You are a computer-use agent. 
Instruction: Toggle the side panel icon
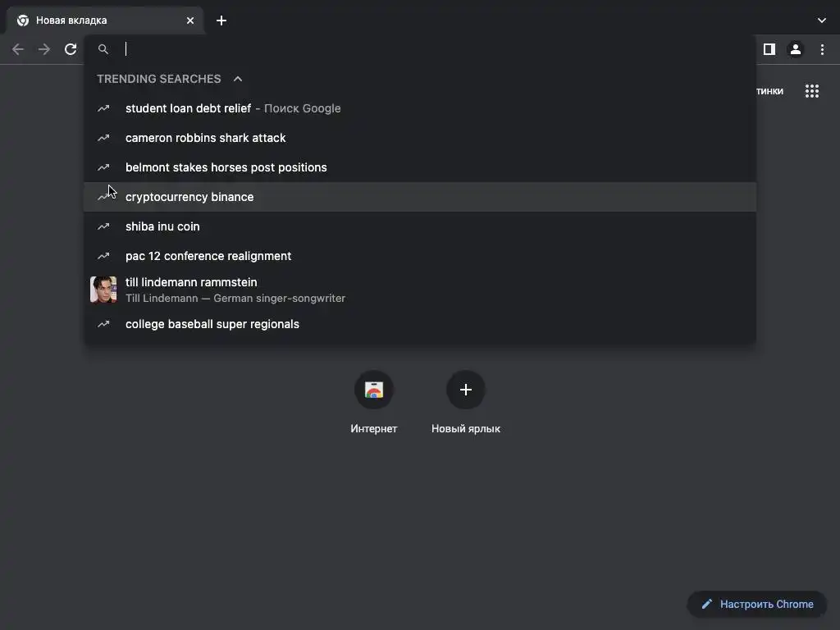[769, 49]
